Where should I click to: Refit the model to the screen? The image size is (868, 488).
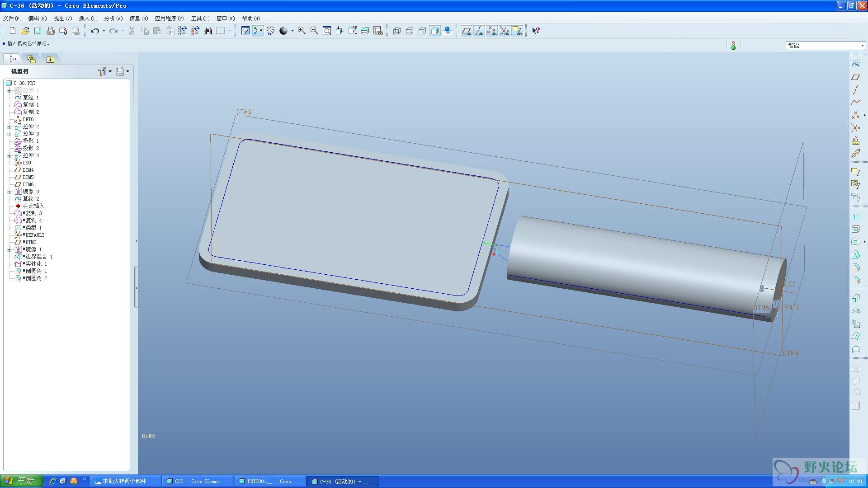point(327,31)
